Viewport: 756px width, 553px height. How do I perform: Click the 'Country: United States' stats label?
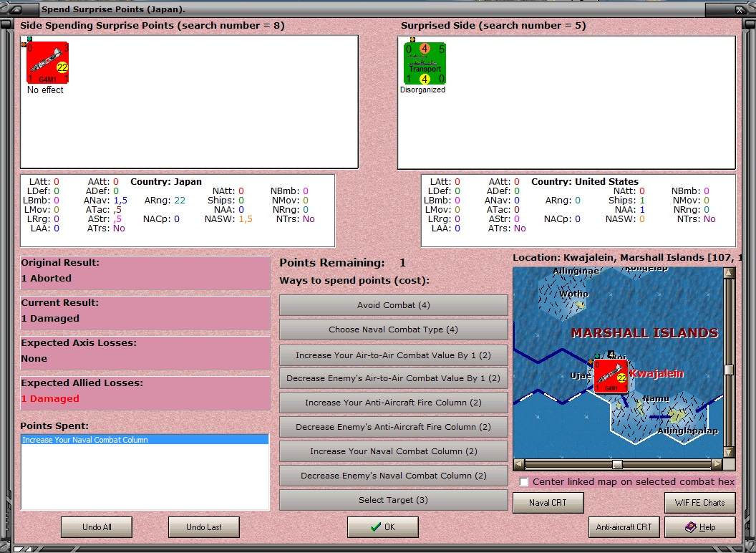[585, 182]
